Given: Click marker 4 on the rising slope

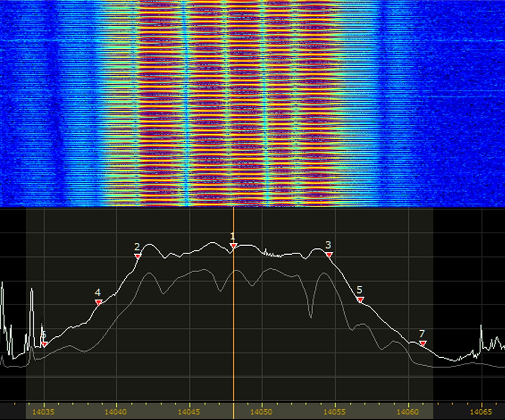Looking at the screenshot, I should coord(98,302).
